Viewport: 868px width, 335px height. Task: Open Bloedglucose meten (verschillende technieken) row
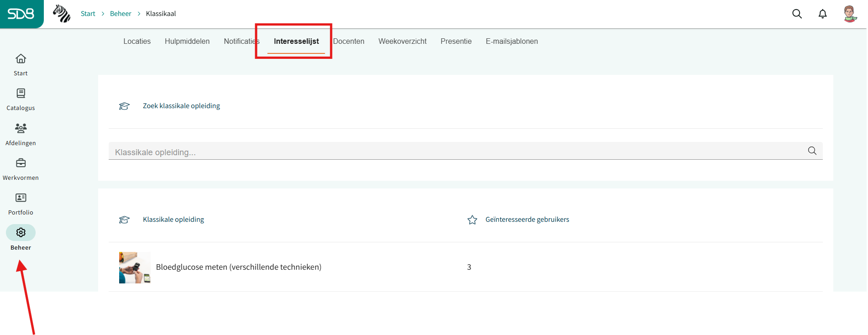[x=466, y=267]
